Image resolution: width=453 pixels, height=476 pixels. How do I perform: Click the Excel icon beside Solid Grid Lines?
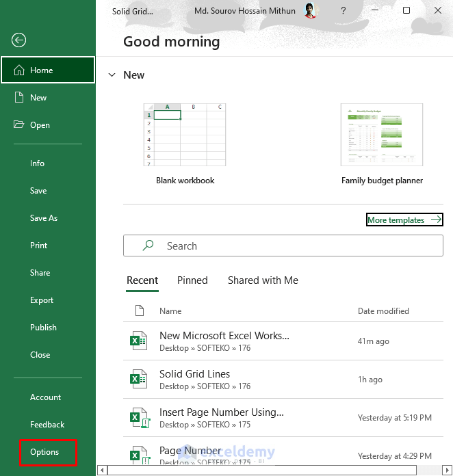pyautogui.click(x=138, y=379)
